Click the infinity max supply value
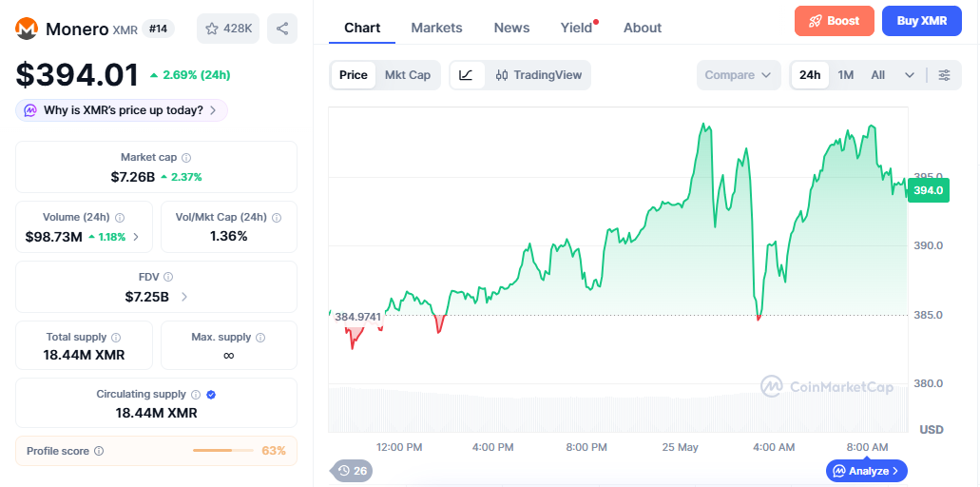The height and width of the screenshot is (487, 980). click(229, 355)
